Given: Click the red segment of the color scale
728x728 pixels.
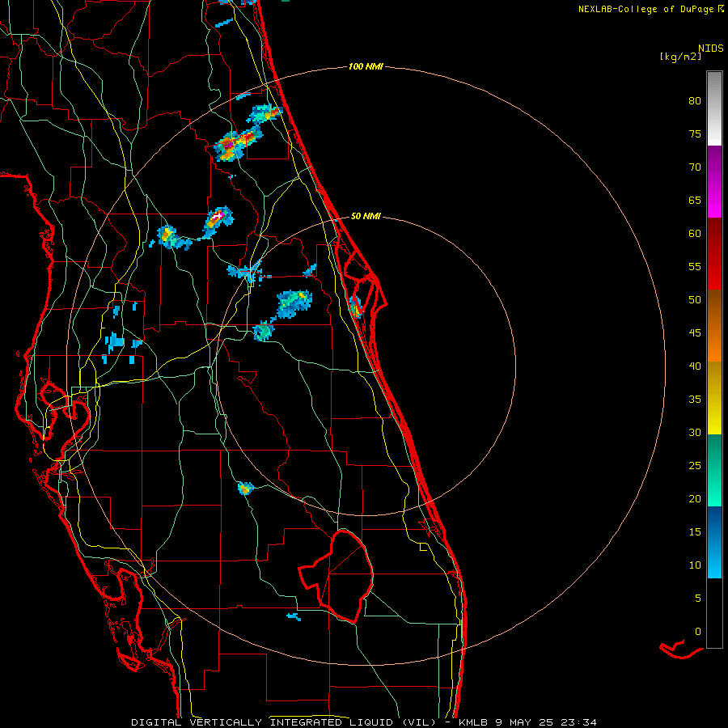Looking at the screenshot, I should click(714, 253).
